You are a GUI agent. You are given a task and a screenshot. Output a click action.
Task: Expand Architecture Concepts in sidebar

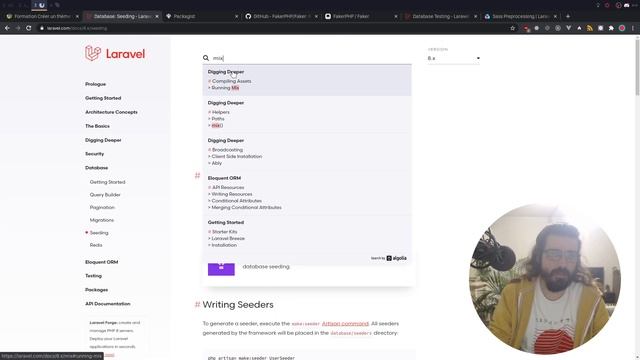pyautogui.click(x=111, y=112)
